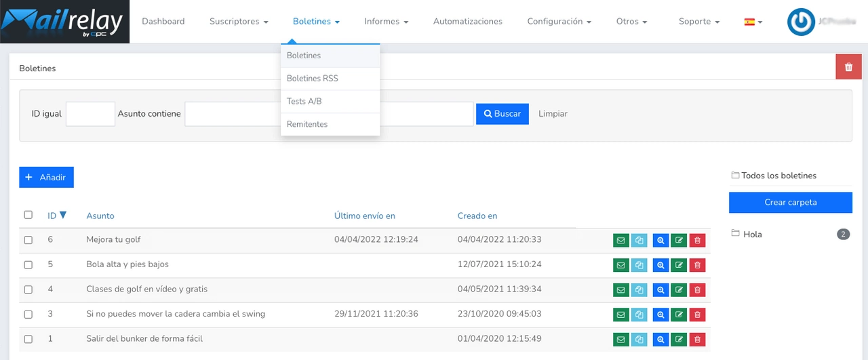868x360 pixels.
Task: Check the box for newsletter ID 5
Action: 28,265
